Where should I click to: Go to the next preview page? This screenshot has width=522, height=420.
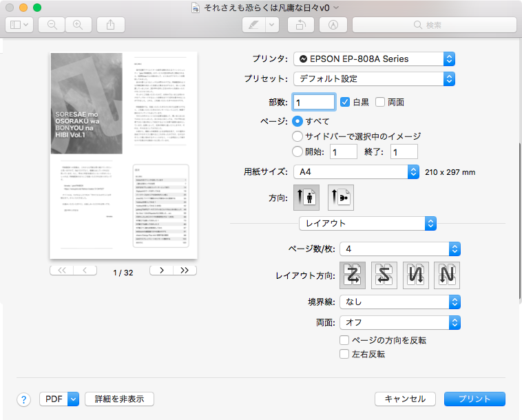coord(161,270)
